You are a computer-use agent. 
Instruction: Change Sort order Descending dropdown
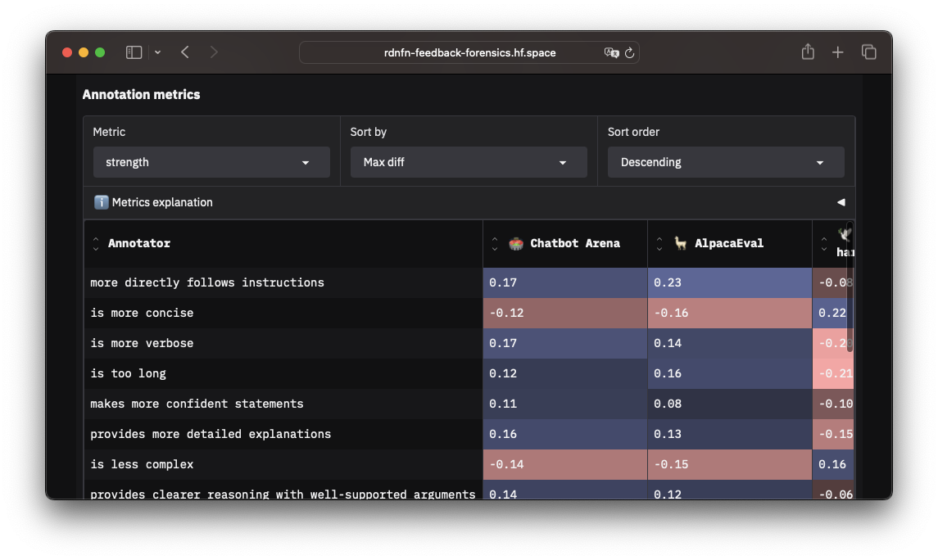[x=726, y=162]
